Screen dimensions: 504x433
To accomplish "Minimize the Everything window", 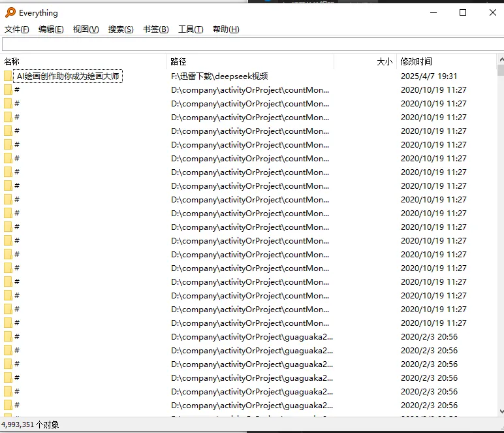I will click(433, 12).
